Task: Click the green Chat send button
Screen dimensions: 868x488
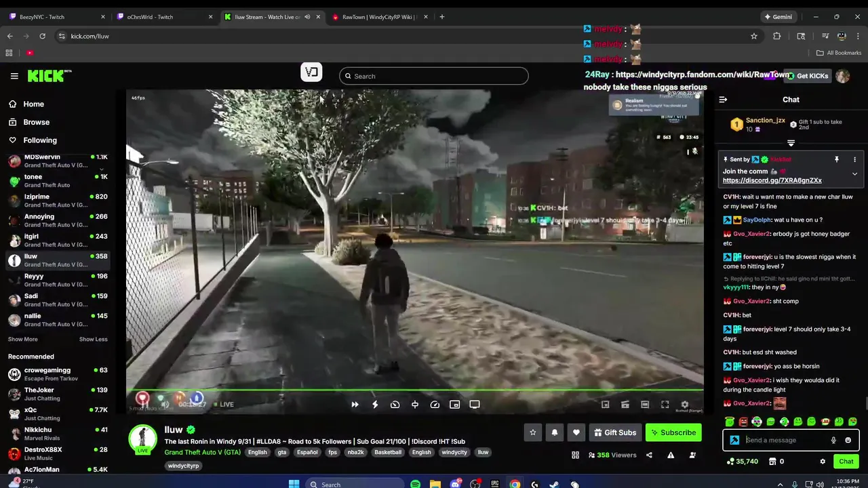Action: (x=846, y=462)
